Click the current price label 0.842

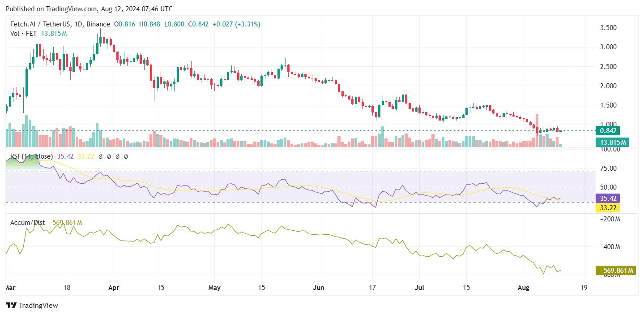613,131
